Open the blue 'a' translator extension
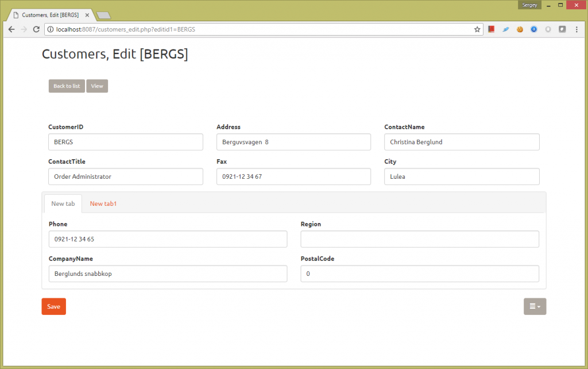Screen dimensions: 588x369 [533, 29]
